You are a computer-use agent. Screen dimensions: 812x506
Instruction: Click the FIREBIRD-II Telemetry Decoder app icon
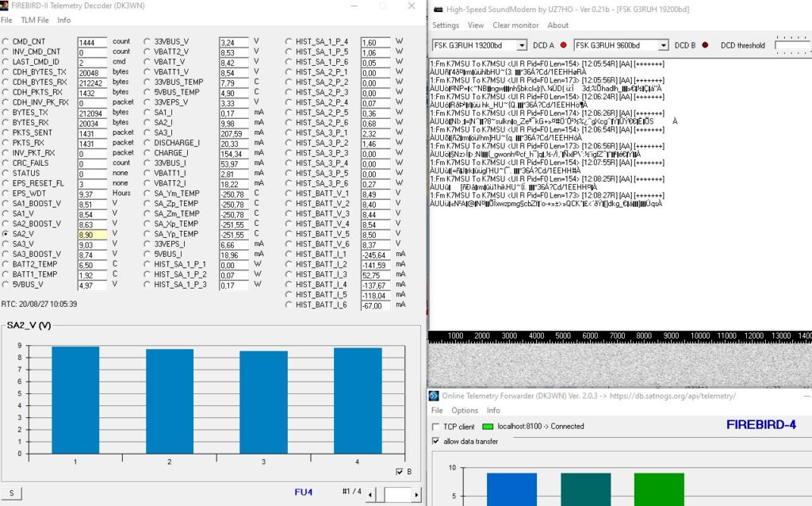pos(4,6)
